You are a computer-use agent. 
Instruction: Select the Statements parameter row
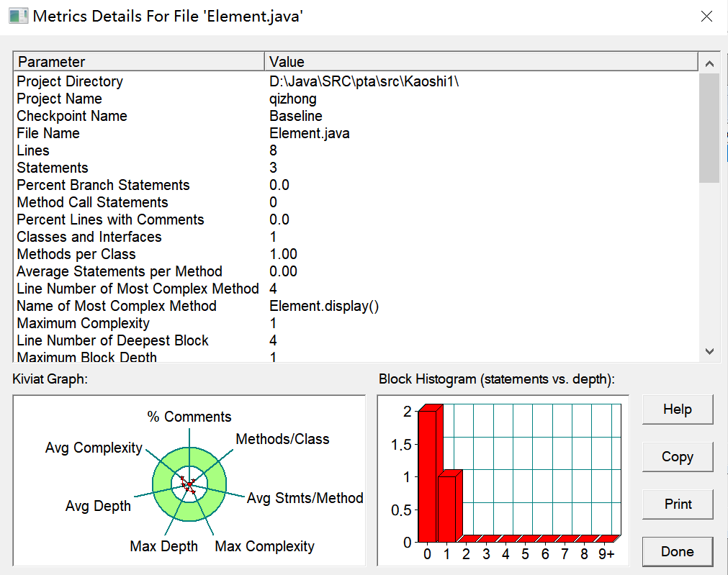pos(356,168)
